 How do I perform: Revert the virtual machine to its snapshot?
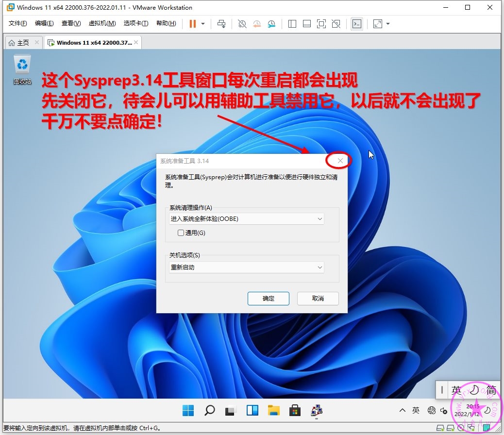point(257,24)
